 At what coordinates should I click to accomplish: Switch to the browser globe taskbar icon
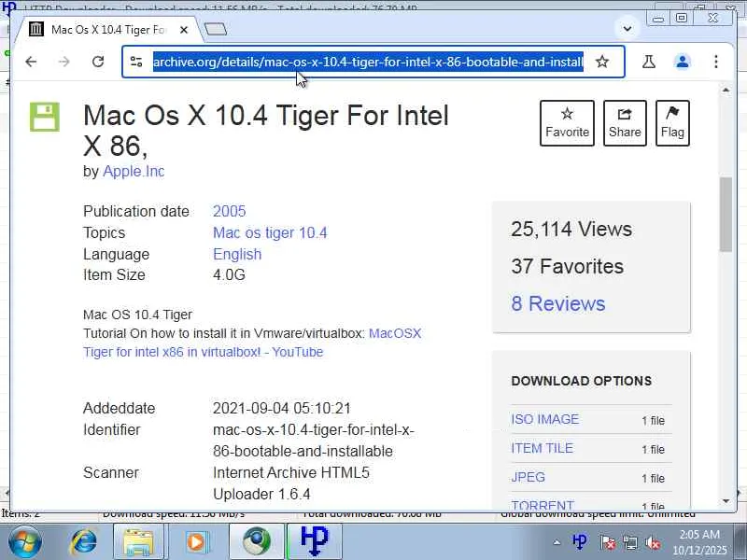pos(256,542)
